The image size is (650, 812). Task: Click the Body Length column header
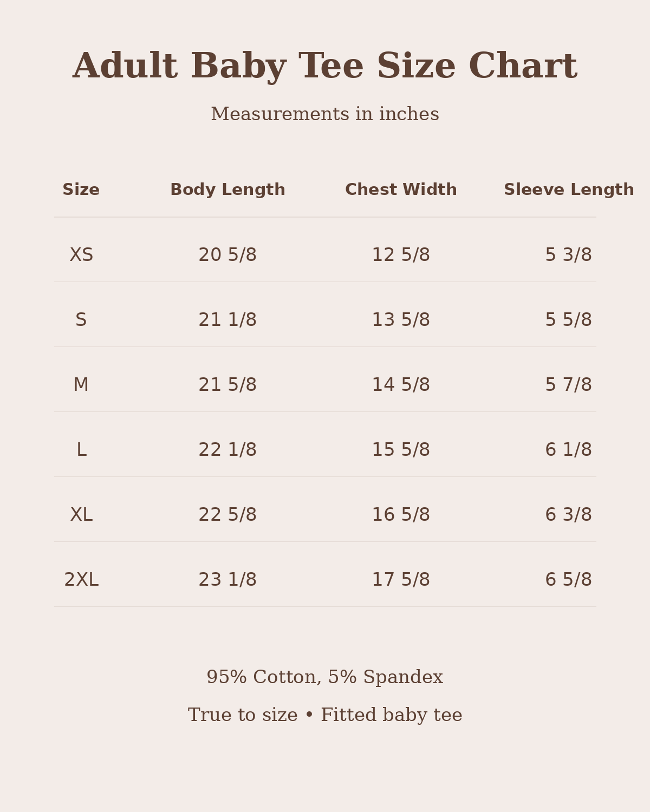coord(227,190)
